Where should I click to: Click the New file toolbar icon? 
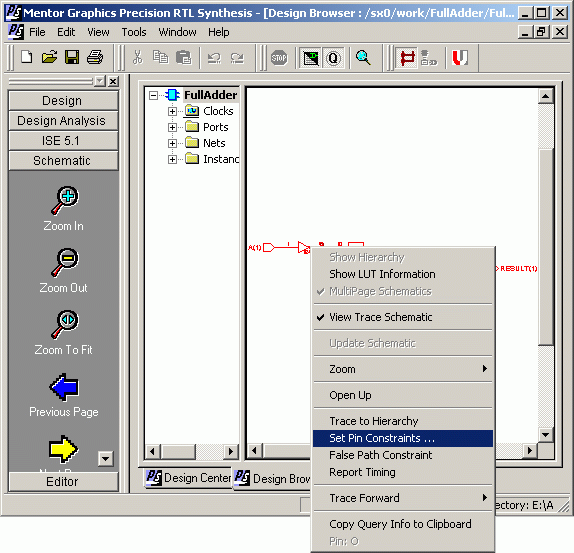26,57
